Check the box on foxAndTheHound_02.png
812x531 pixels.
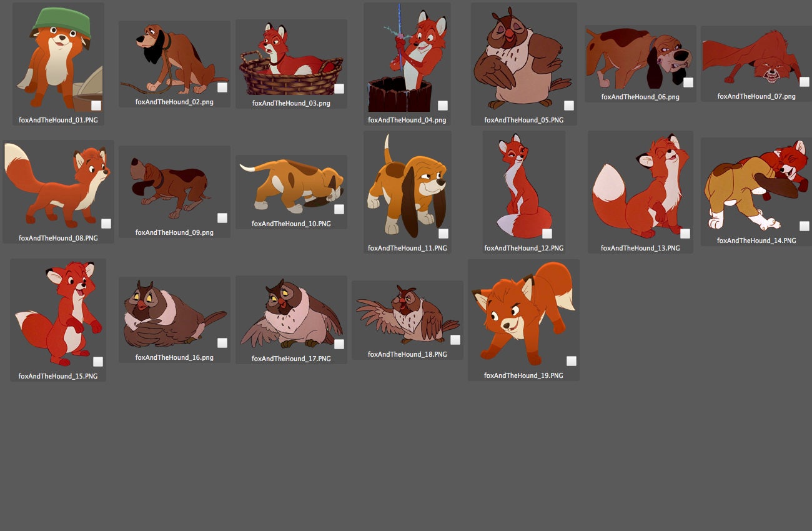click(x=222, y=88)
